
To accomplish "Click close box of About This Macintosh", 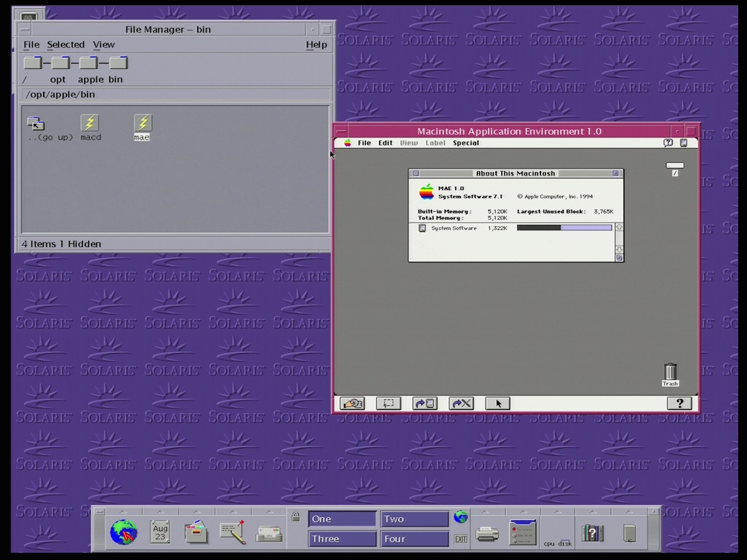I will point(416,173).
